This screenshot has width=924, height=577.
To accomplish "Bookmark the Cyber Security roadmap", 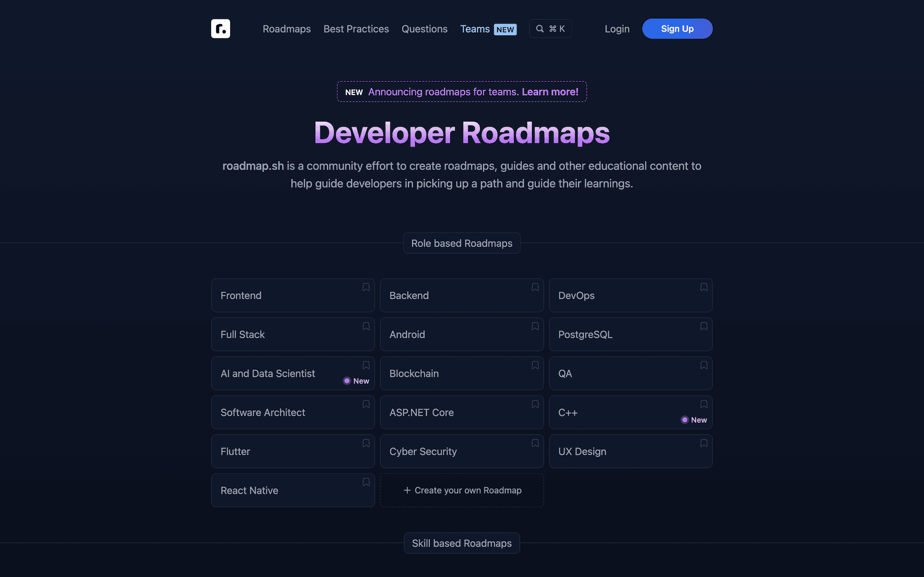I will (x=535, y=443).
